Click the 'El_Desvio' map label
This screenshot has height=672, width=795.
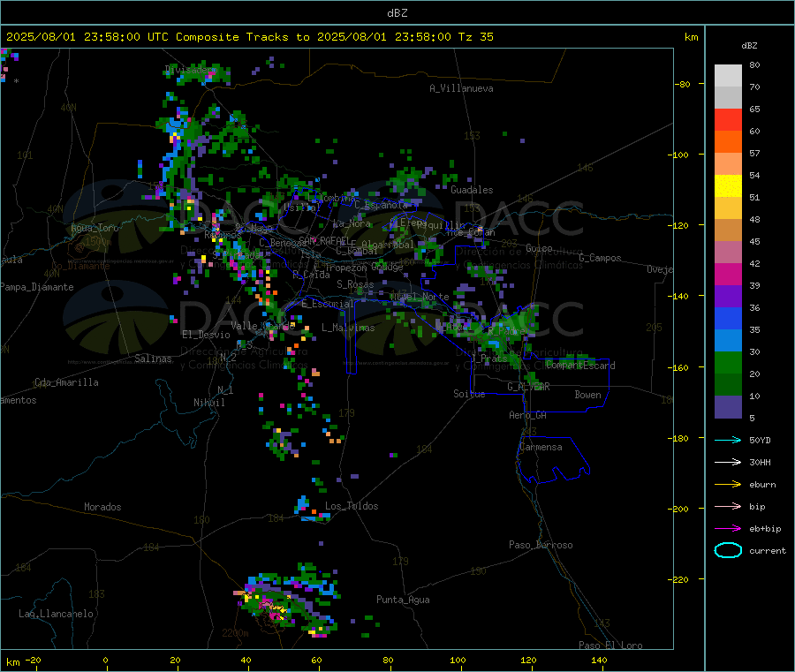pos(207,335)
